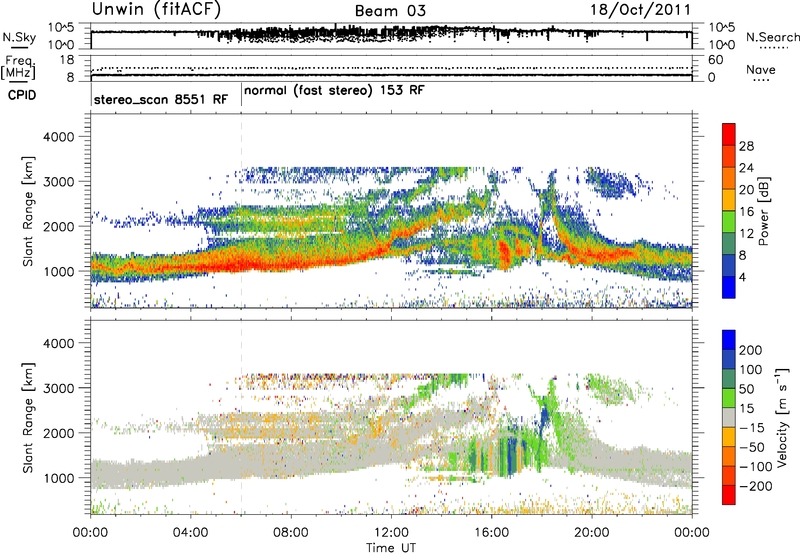Click the 'Freq. [MHz]' label
This screenshot has width=800, height=554.
tap(18, 67)
